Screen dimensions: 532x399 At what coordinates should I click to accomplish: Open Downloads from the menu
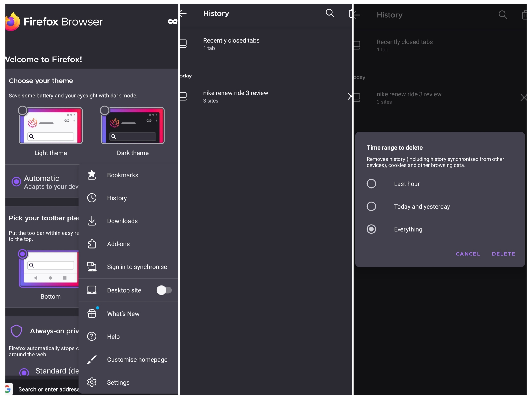tap(129, 221)
